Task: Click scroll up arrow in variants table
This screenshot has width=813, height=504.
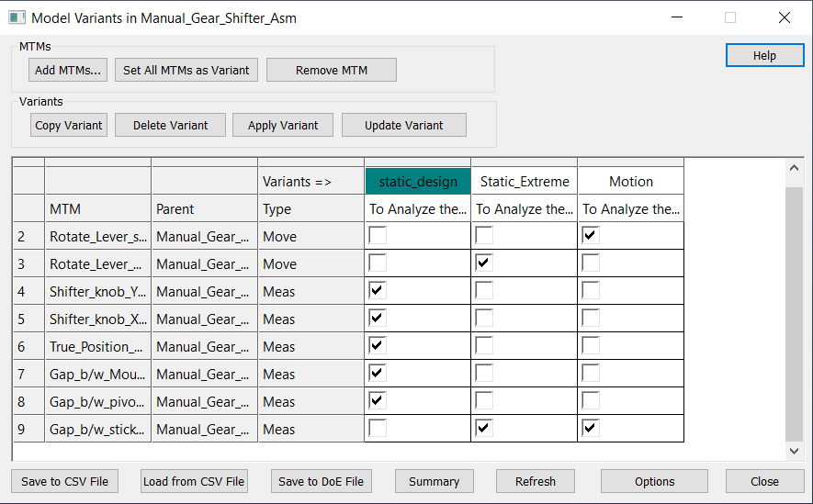Action: (x=794, y=168)
